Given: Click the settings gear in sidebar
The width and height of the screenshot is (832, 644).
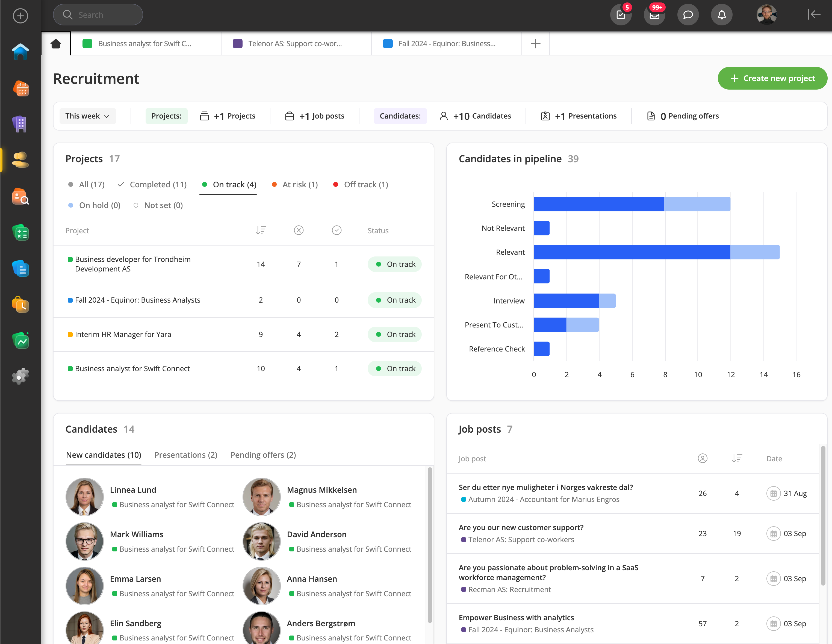Looking at the screenshot, I should pos(20,376).
